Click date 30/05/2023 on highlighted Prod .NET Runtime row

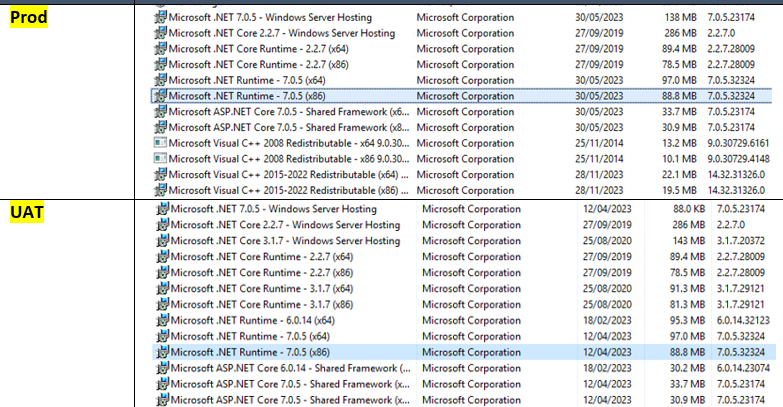[599, 96]
